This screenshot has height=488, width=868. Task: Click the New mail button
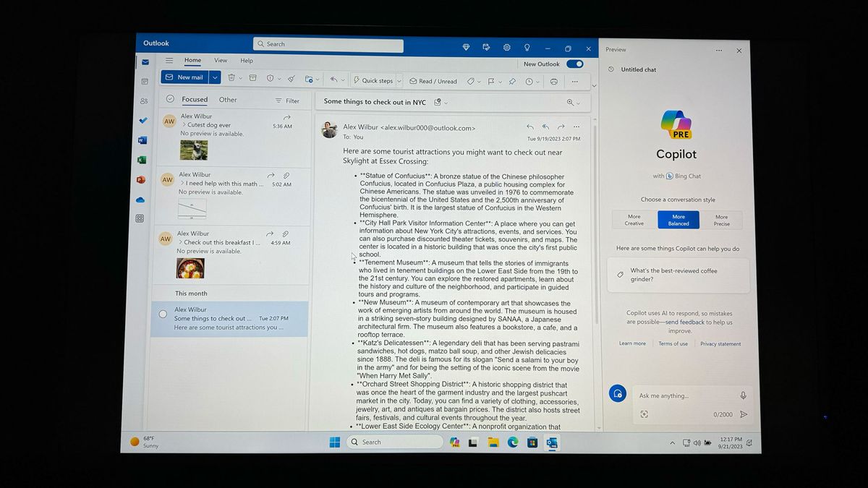point(184,77)
